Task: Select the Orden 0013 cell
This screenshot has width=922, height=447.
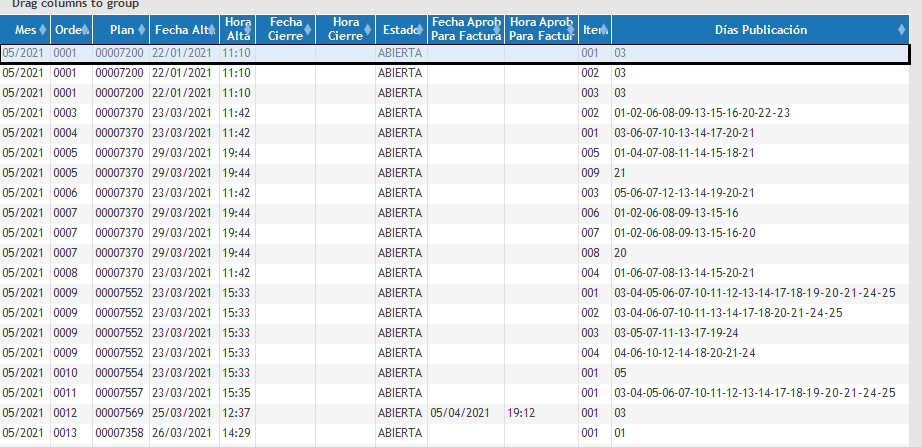Action: coord(65,432)
